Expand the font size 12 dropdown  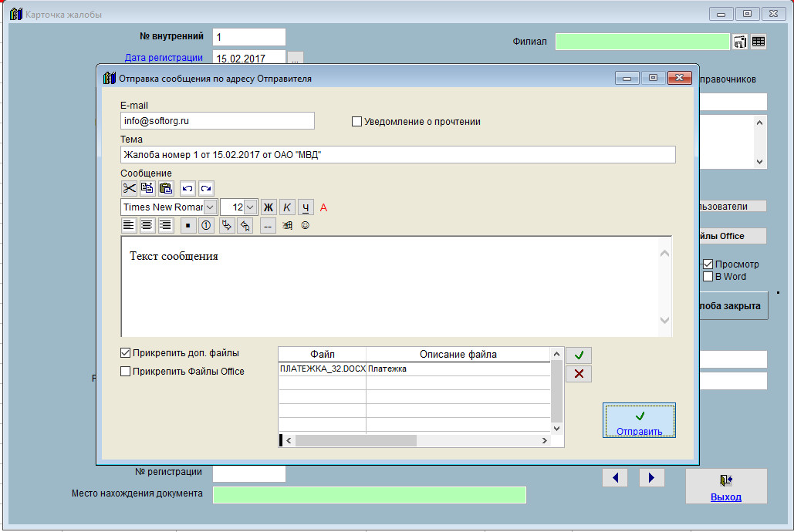(251, 207)
